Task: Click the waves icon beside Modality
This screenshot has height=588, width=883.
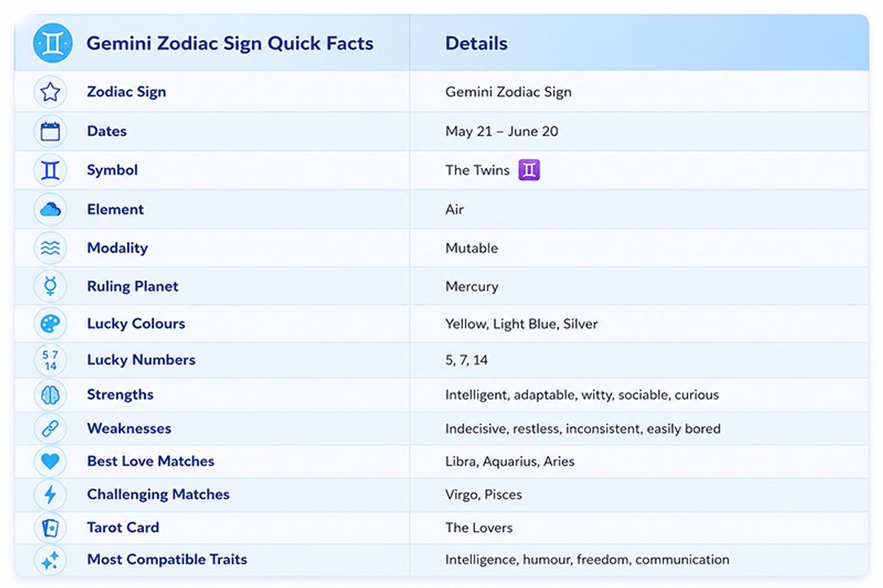Action: point(50,248)
